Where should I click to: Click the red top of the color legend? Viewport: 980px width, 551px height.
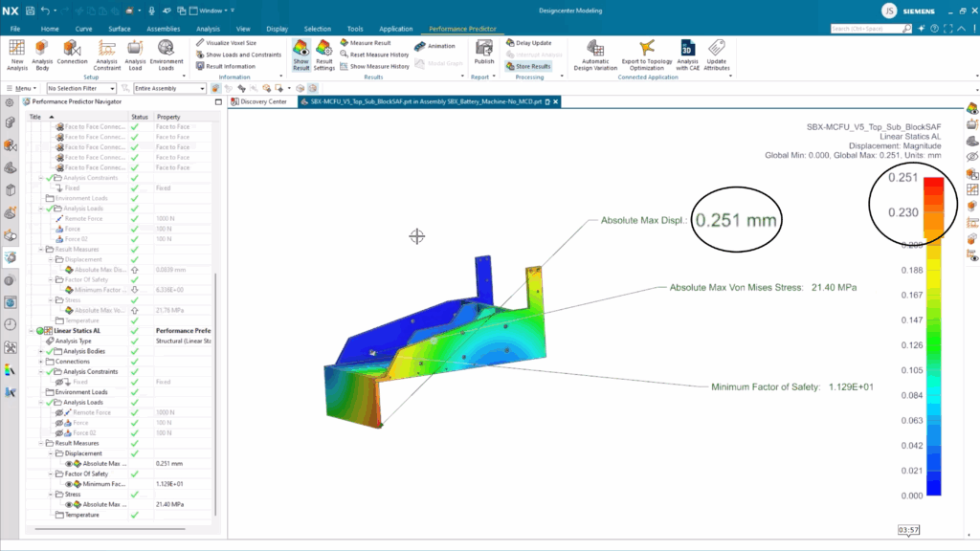[x=934, y=184]
